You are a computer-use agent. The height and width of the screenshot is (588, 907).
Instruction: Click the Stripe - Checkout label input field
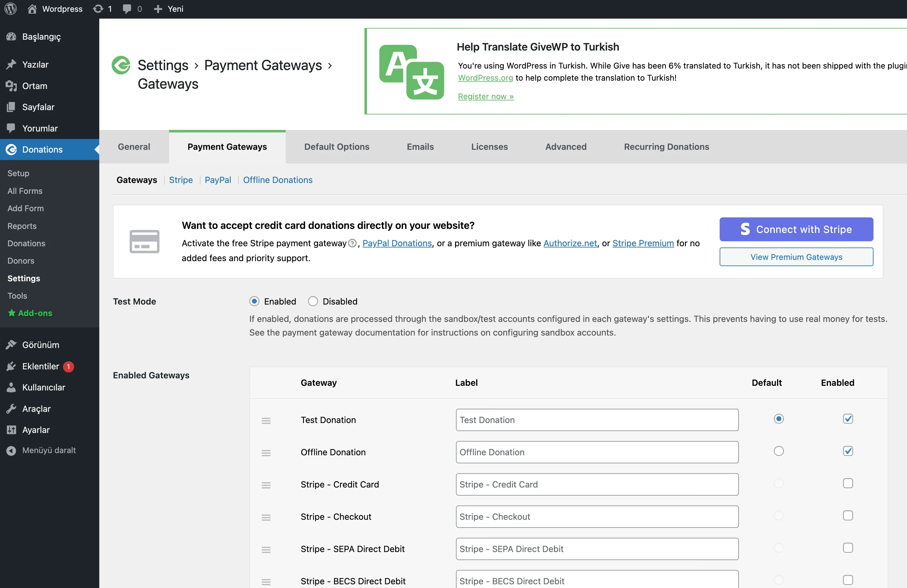click(597, 517)
